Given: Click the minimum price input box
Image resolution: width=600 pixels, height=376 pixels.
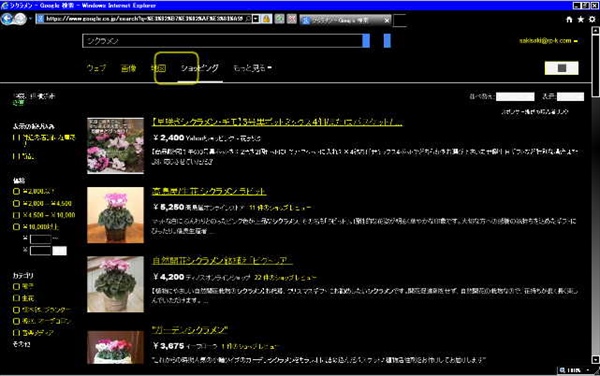Looking at the screenshot, I should click(41, 239).
